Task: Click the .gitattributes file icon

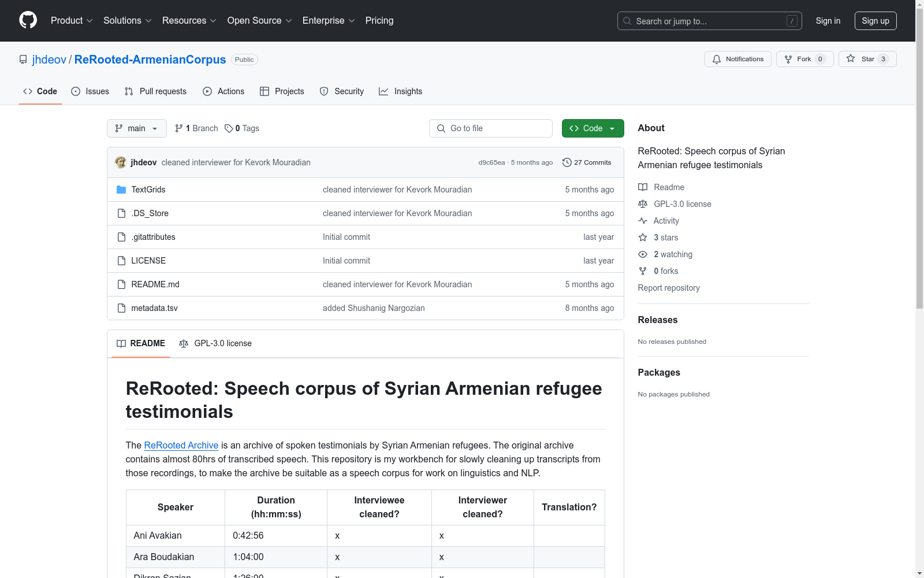Action: (x=121, y=237)
